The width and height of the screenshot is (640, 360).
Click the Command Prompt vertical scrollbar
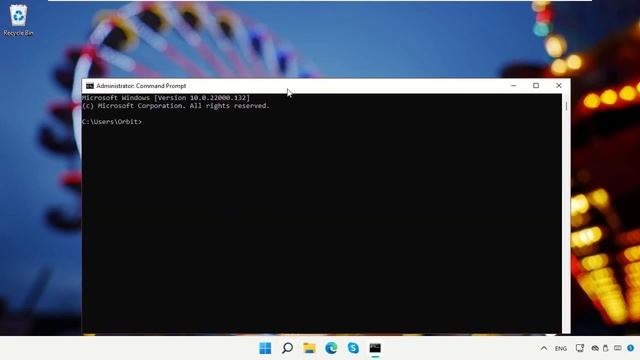(566, 213)
